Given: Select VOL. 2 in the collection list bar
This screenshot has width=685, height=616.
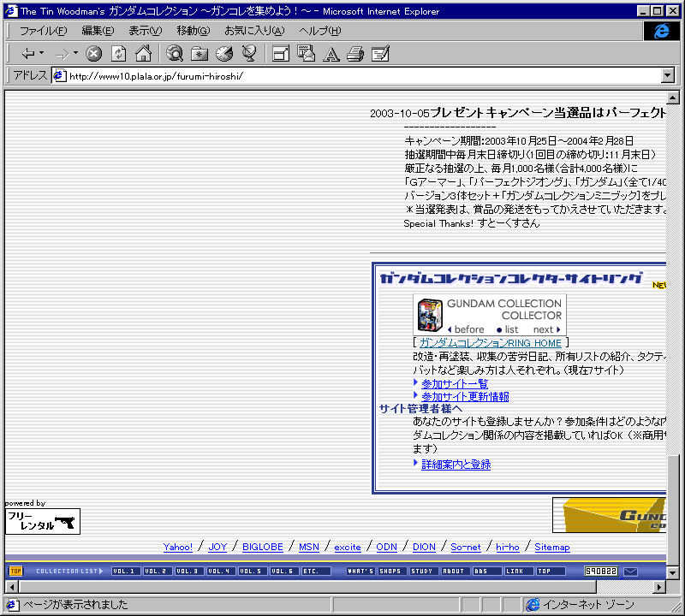Looking at the screenshot, I should pos(158,571).
